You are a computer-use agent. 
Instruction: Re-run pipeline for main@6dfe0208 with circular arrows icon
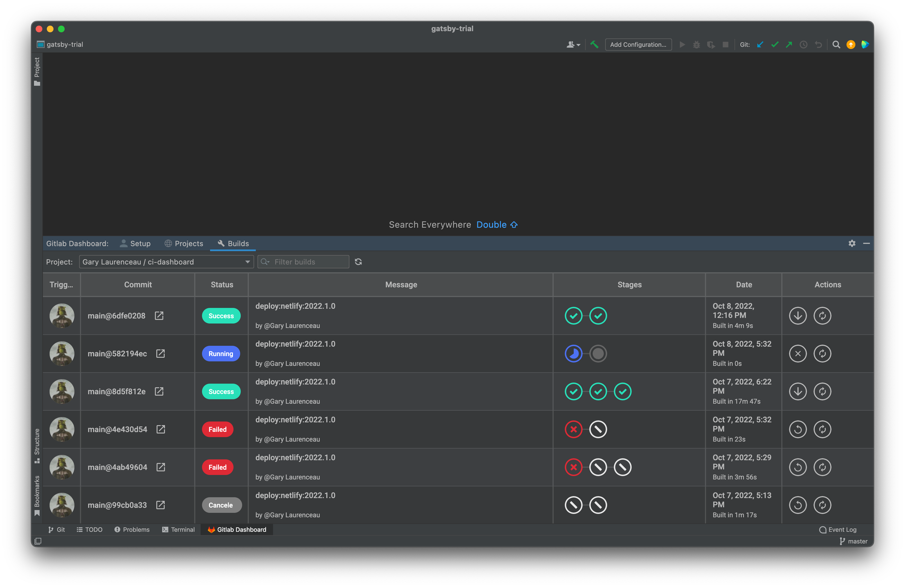822,316
